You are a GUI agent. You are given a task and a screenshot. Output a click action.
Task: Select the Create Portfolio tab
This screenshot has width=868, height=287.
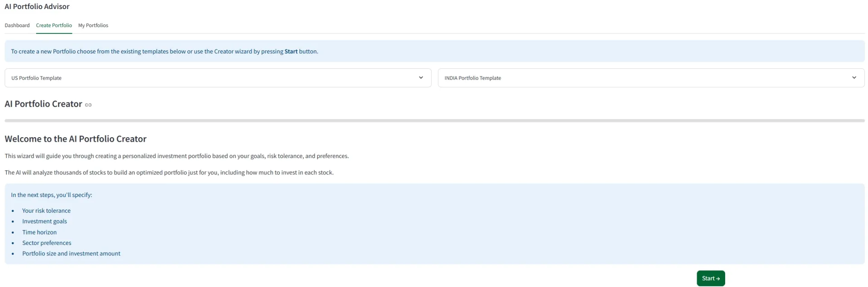click(54, 25)
